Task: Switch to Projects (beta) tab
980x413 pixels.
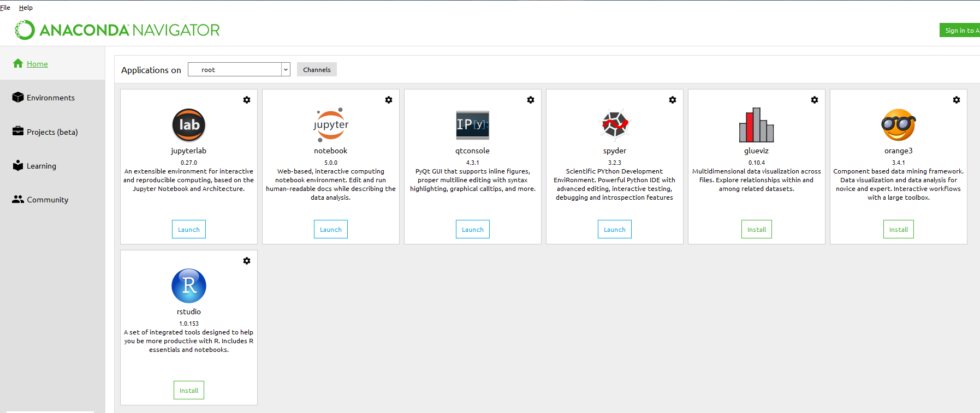Action: pyautogui.click(x=52, y=132)
